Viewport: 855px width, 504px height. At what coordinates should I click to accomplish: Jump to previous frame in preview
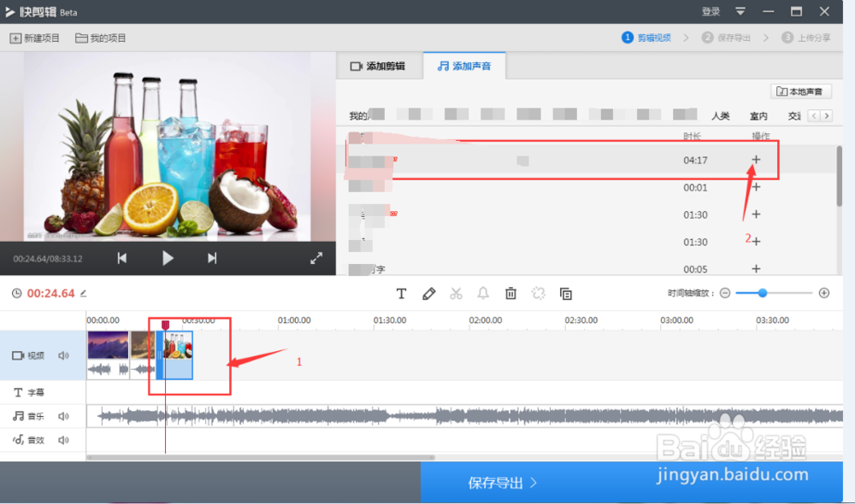[122, 258]
